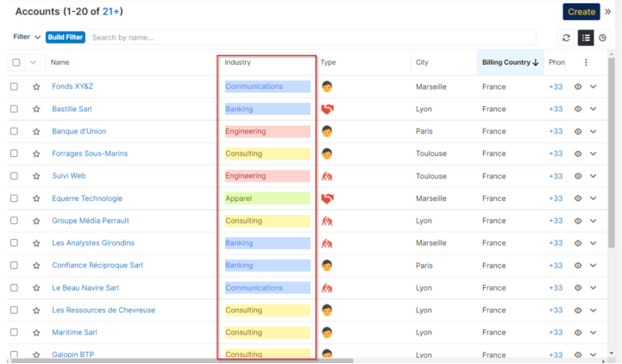Open Galopin BTP account link
622x364 pixels.
pyautogui.click(x=73, y=355)
